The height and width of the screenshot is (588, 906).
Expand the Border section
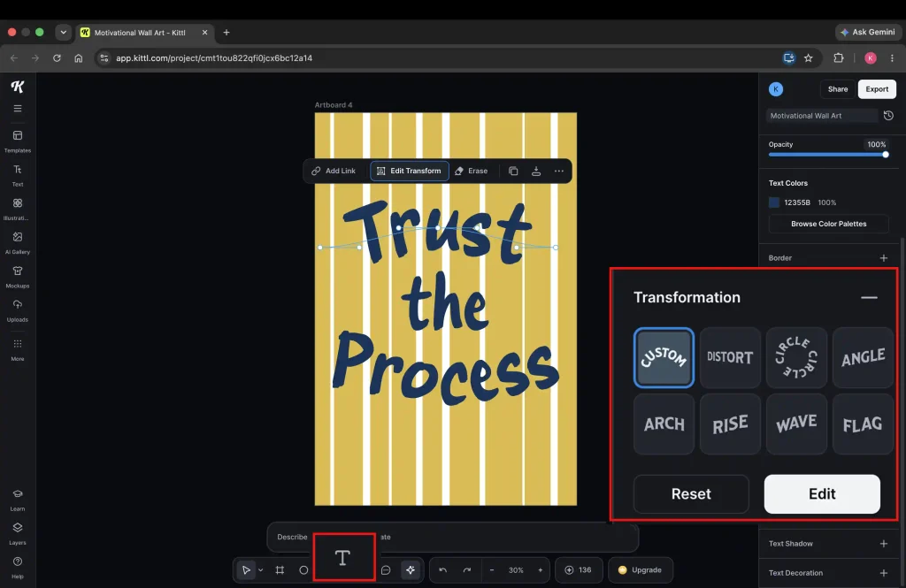point(884,258)
